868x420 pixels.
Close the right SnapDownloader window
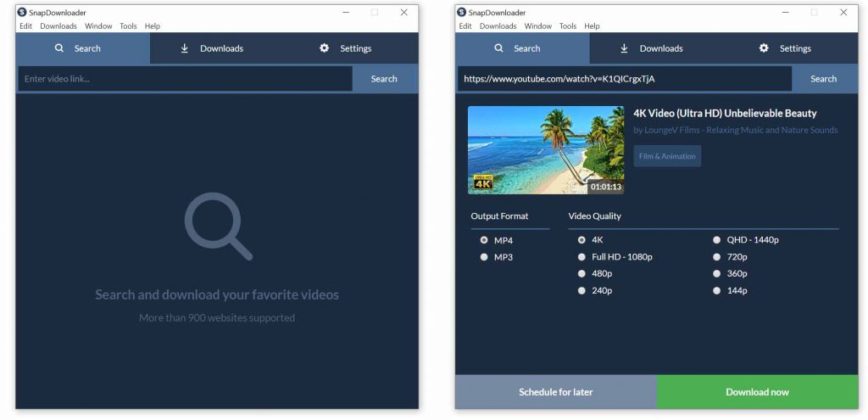click(843, 12)
